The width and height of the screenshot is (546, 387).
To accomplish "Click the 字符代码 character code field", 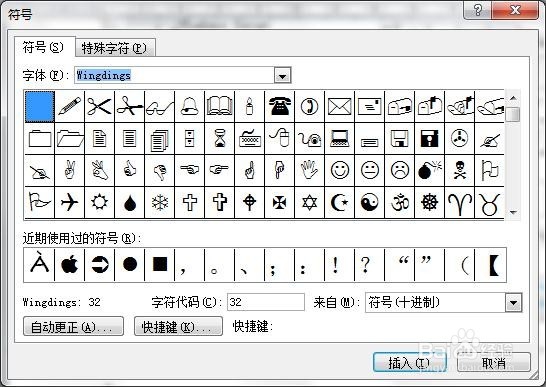I will [x=266, y=302].
